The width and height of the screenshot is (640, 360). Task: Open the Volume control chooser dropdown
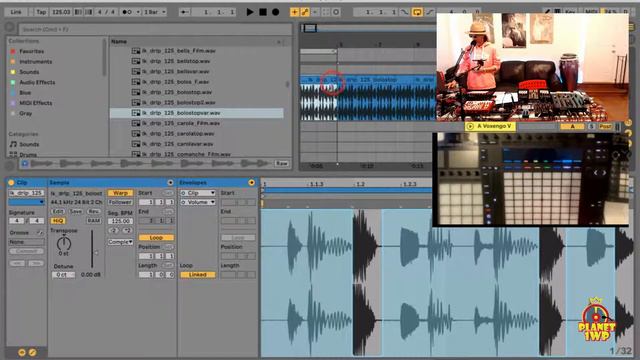coord(198,202)
